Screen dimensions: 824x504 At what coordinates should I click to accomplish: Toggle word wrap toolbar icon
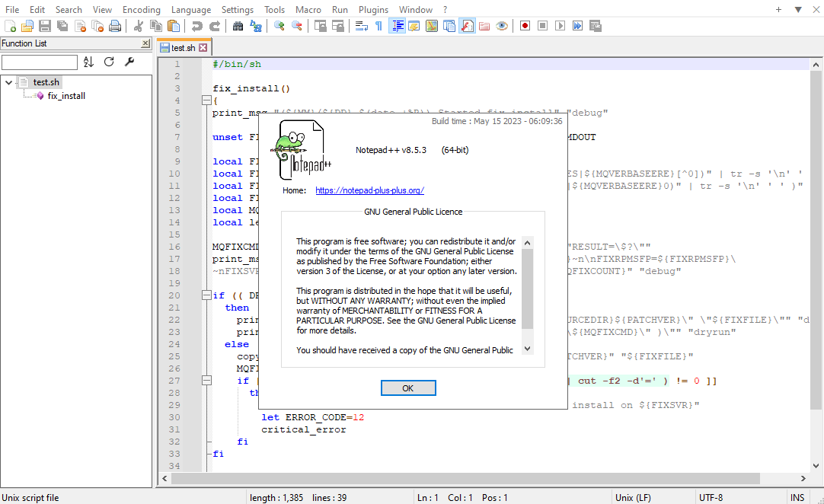coord(362,27)
